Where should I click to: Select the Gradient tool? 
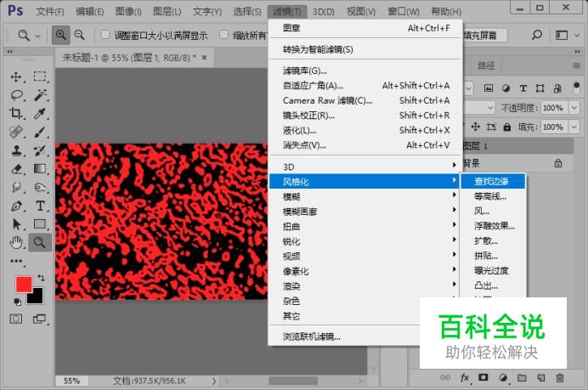(40, 169)
